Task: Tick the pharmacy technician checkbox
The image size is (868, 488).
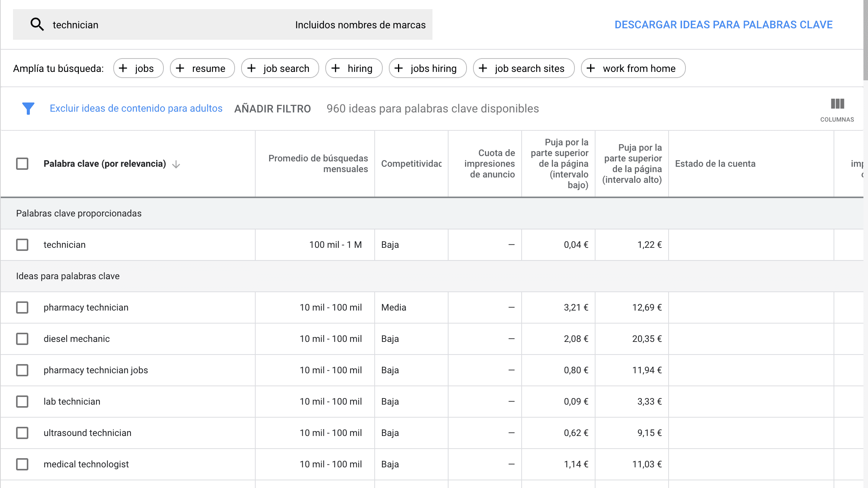Action: click(x=22, y=307)
